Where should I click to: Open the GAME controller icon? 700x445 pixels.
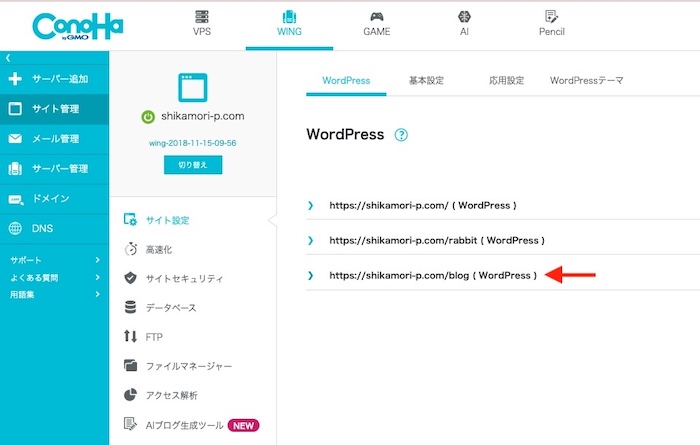click(377, 17)
